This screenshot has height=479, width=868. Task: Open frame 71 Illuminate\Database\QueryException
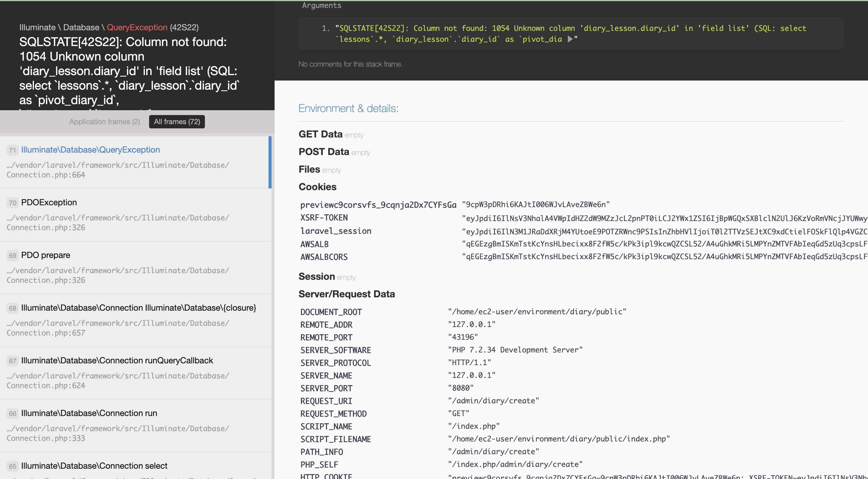tap(90, 150)
